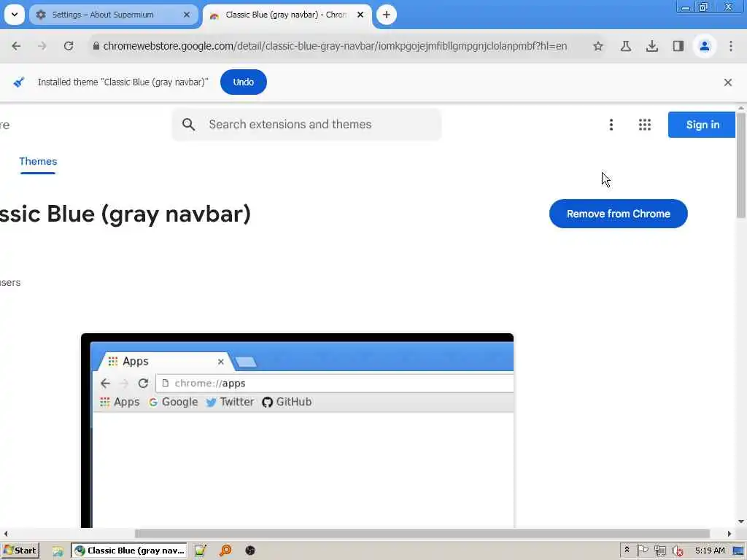
Task: Open the file explorer taskbar icon
Action: [58, 551]
